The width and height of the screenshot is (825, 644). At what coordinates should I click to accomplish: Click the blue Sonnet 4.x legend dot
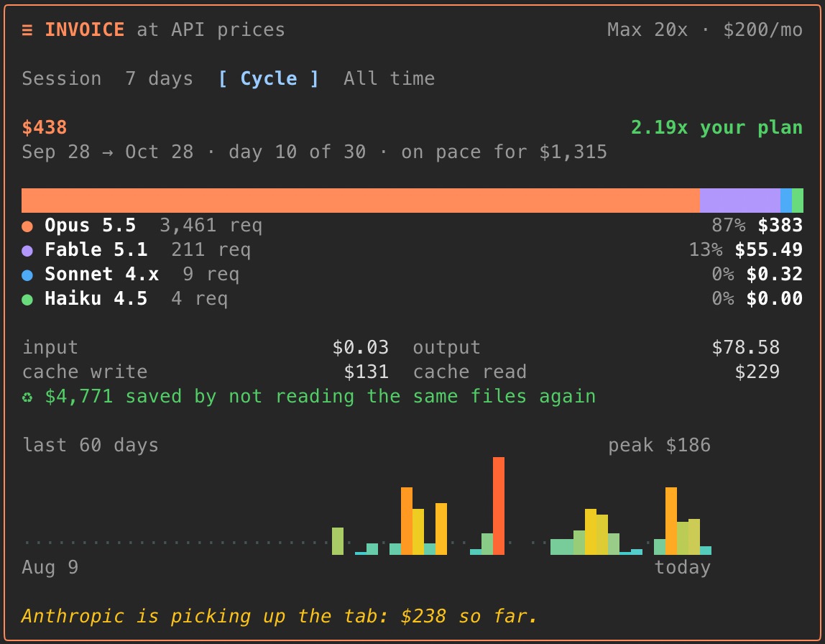click(x=27, y=275)
